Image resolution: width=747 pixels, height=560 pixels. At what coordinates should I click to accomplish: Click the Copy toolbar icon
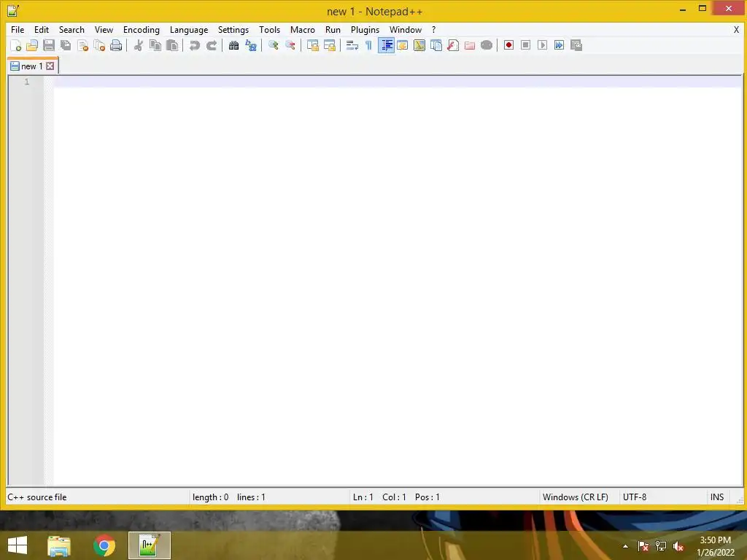coord(155,45)
